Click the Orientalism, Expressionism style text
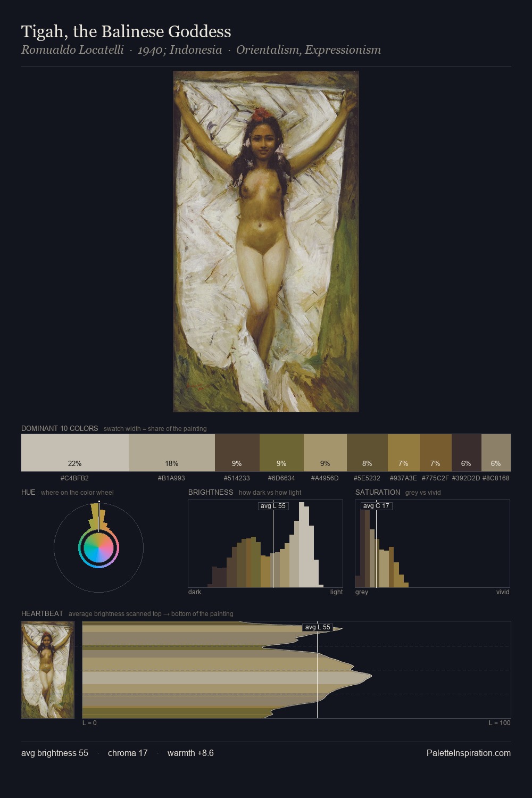Screen dimensions: 532x798 click(309, 50)
